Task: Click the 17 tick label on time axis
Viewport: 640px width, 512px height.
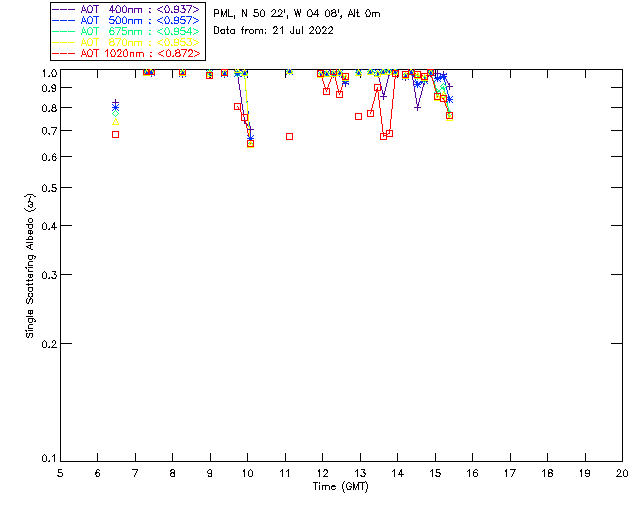Action: (510, 473)
